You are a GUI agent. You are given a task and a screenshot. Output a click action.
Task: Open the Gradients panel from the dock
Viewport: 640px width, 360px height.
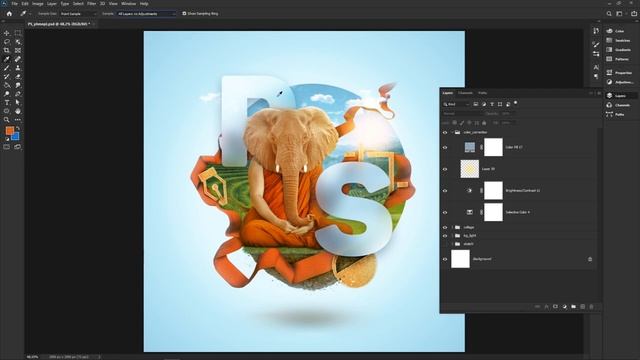click(618, 49)
